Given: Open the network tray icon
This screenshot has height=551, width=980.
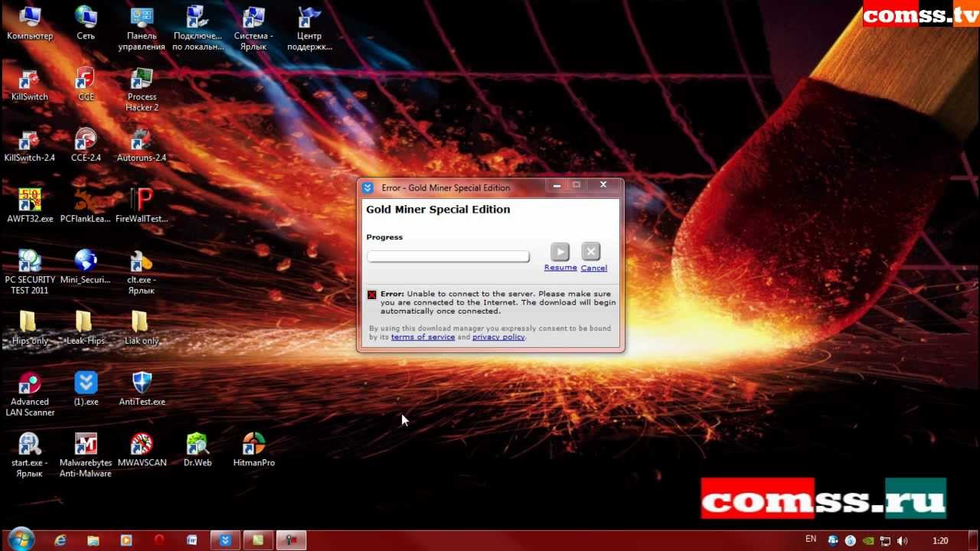Looking at the screenshot, I should 884,540.
